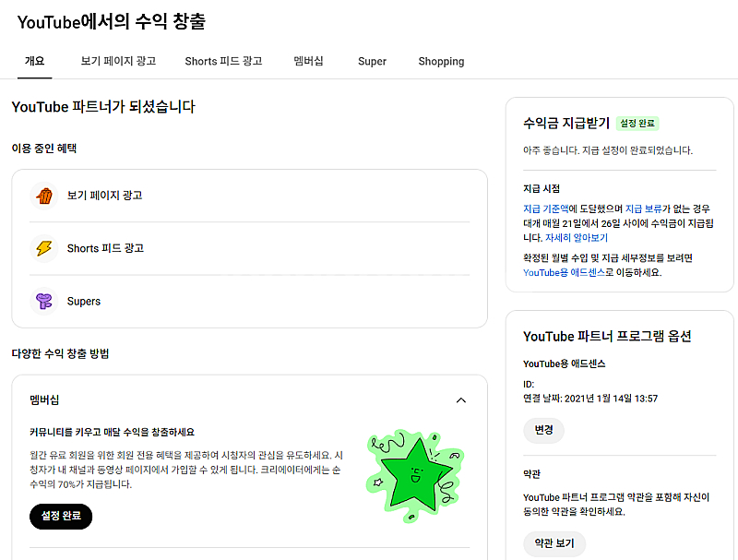
Task: Click the Shorts feed ads lightning icon
Action: pyautogui.click(x=44, y=248)
